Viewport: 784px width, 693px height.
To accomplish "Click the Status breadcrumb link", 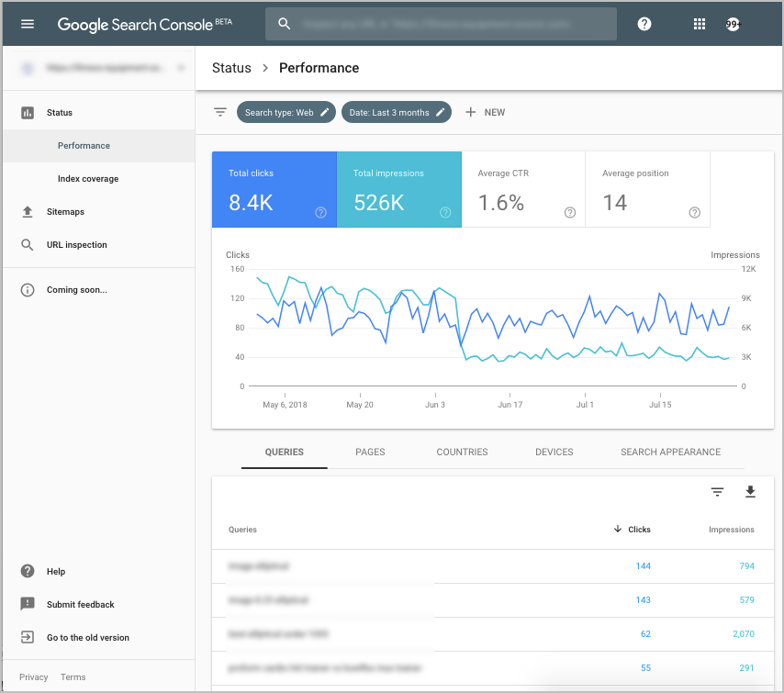I will pos(231,68).
